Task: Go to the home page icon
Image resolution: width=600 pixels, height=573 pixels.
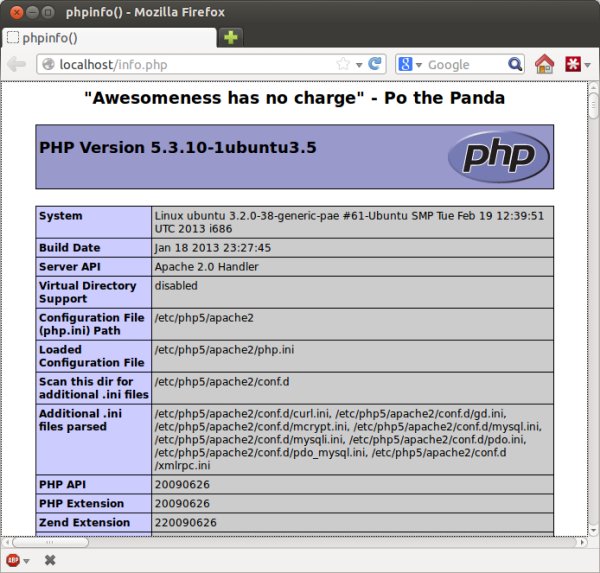Action: (545, 64)
